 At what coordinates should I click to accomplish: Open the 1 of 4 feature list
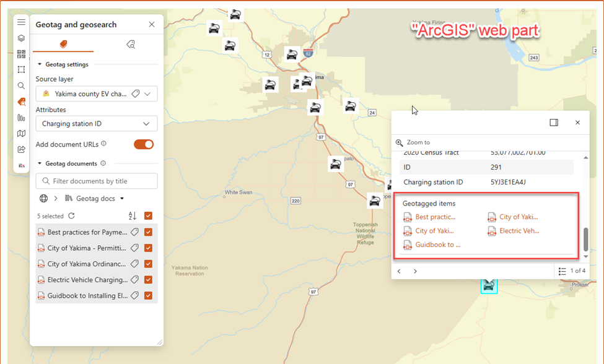[572, 271]
